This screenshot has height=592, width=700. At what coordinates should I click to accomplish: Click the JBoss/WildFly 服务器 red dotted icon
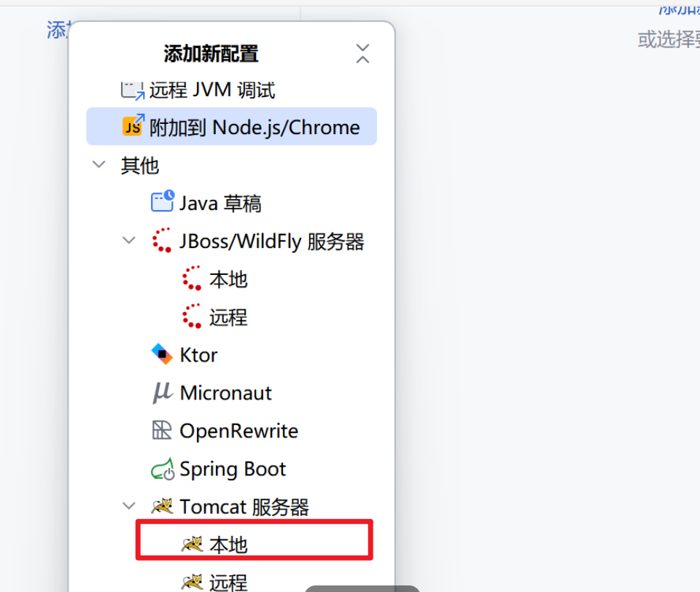click(x=162, y=240)
